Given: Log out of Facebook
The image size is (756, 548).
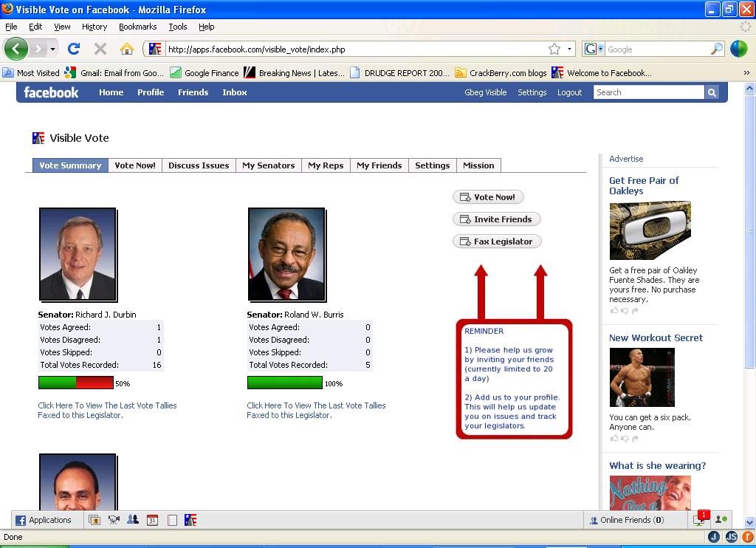Looking at the screenshot, I should pyautogui.click(x=569, y=92).
